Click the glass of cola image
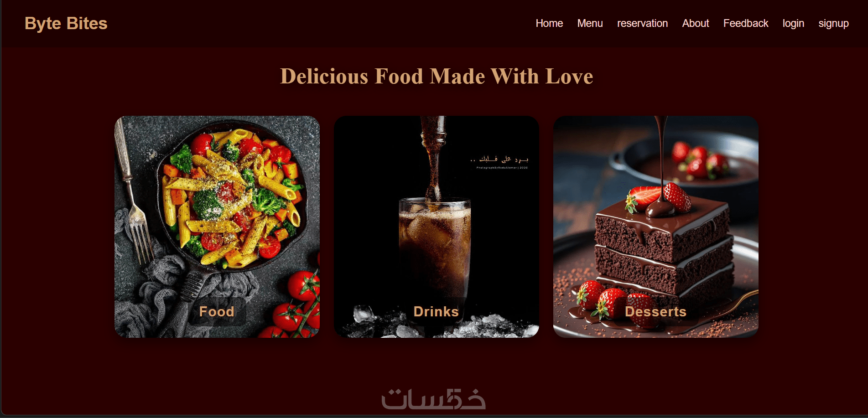 pyautogui.click(x=437, y=227)
